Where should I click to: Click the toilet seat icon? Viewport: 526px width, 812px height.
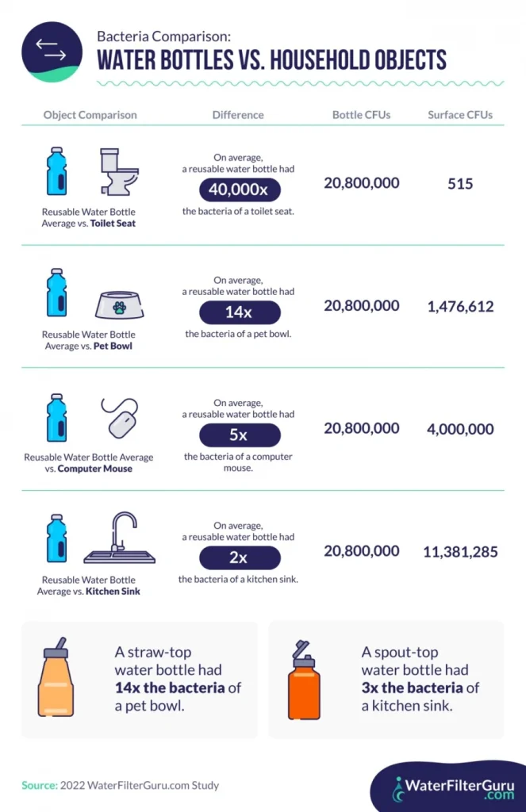tap(118, 172)
